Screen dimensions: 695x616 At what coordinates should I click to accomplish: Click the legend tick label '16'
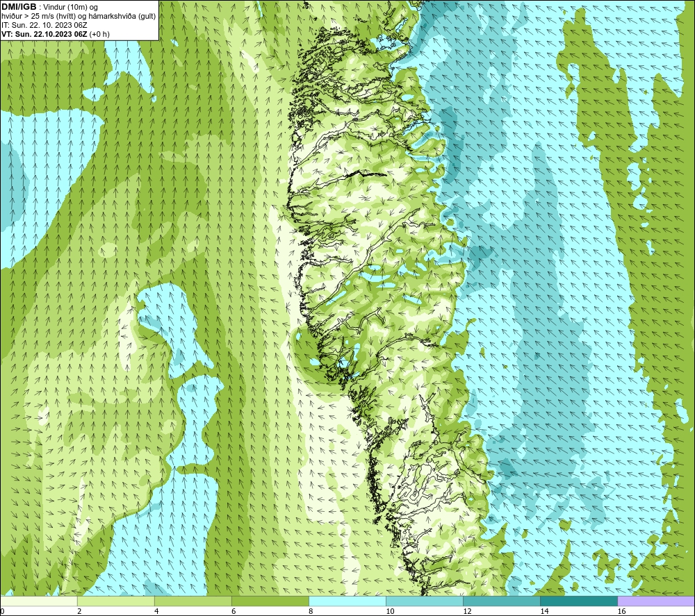(x=621, y=612)
